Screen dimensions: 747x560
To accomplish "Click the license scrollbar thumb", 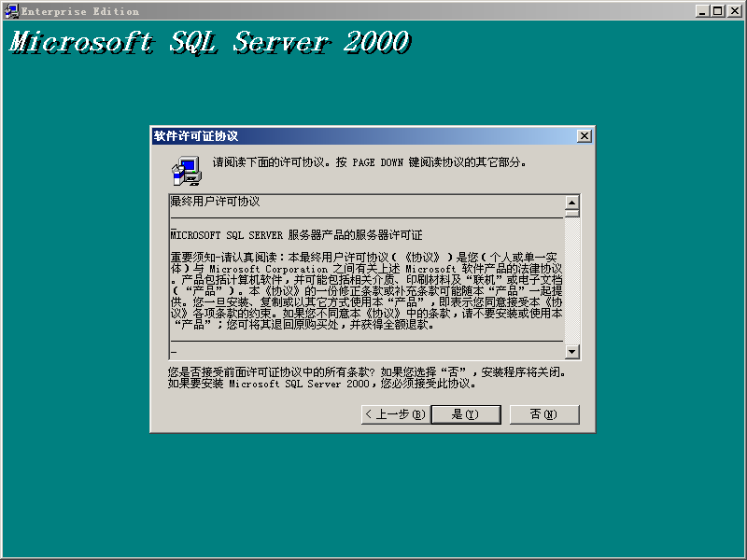I will tap(571, 214).
